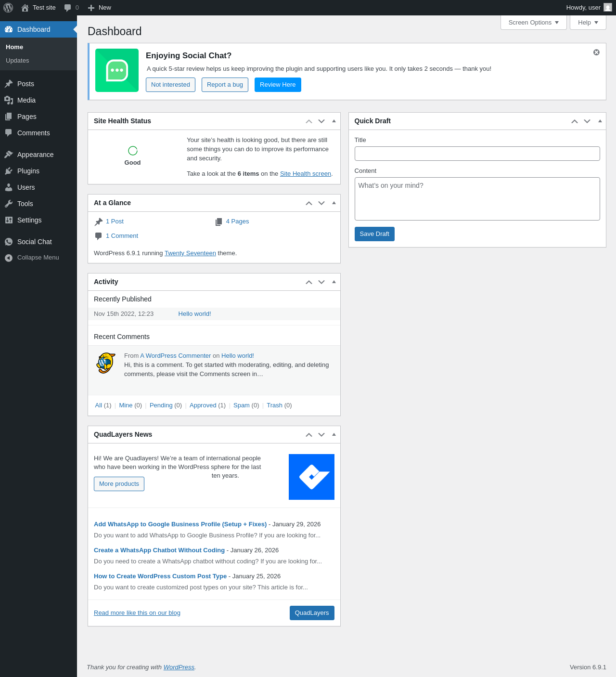Collapse the Activity panel
This screenshot has height=677, width=616.
(x=334, y=282)
